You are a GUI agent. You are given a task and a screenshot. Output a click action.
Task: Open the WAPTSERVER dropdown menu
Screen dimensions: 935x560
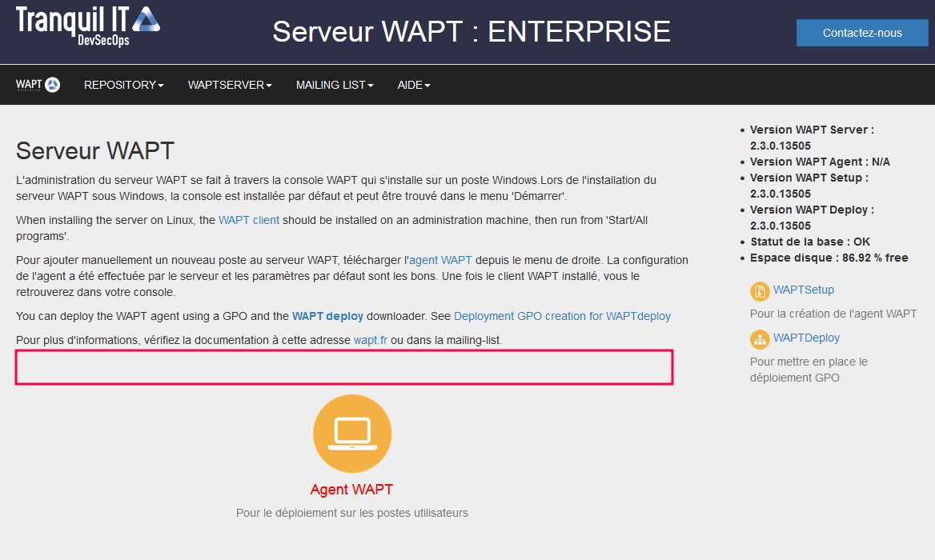(x=230, y=85)
